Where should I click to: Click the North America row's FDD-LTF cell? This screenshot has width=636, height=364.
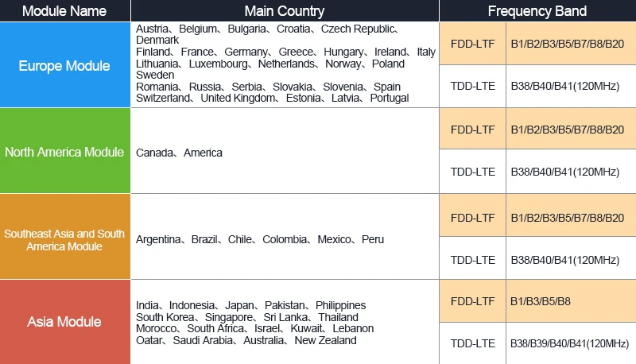click(x=472, y=129)
